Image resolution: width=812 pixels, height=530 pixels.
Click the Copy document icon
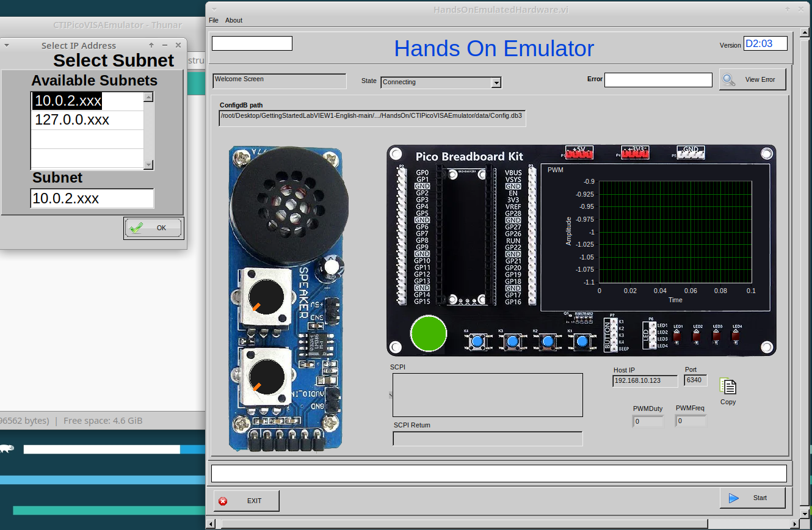tap(728, 387)
